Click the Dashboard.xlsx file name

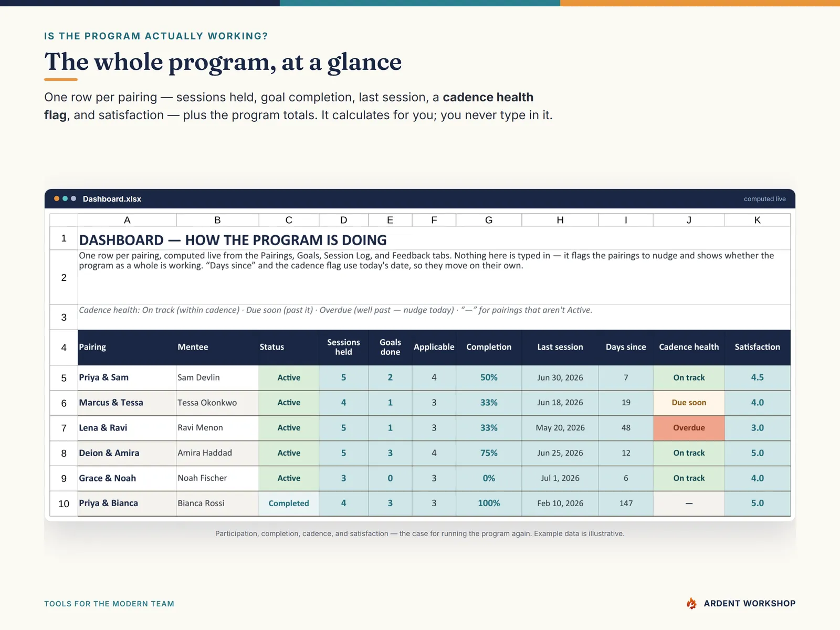click(112, 199)
